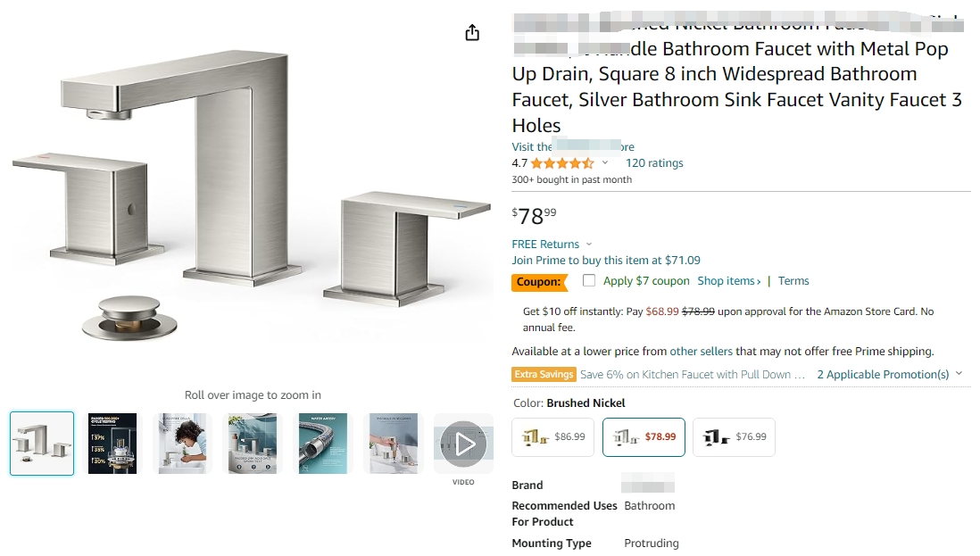980x556 pixels.
Task: Click the share icon above product image
Action: coord(472,33)
